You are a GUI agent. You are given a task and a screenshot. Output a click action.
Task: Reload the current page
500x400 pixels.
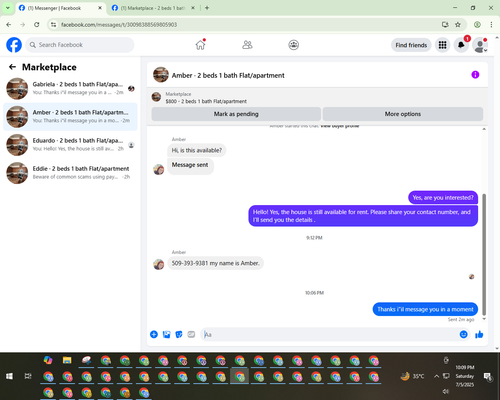tap(37, 25)
